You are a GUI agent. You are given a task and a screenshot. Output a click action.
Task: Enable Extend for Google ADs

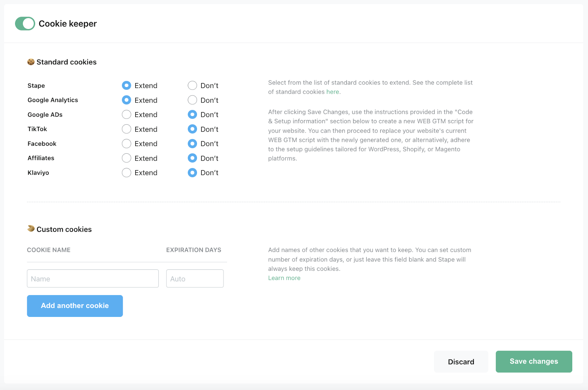click(126, 115)
